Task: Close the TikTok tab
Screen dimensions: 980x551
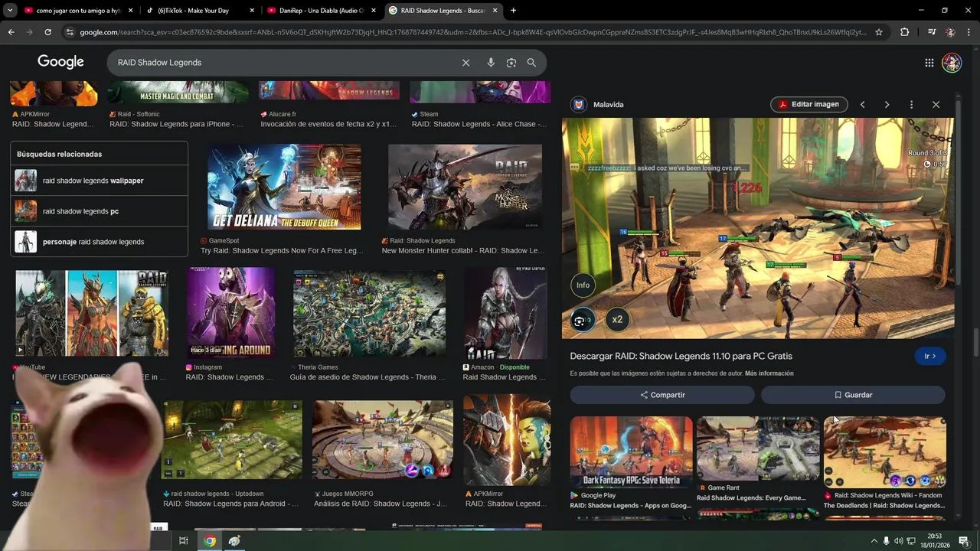Action: [252, 11]
